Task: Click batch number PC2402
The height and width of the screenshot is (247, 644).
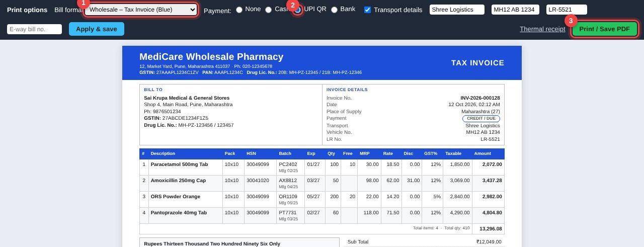Action: pyautogui.click(x=288, y=164)
